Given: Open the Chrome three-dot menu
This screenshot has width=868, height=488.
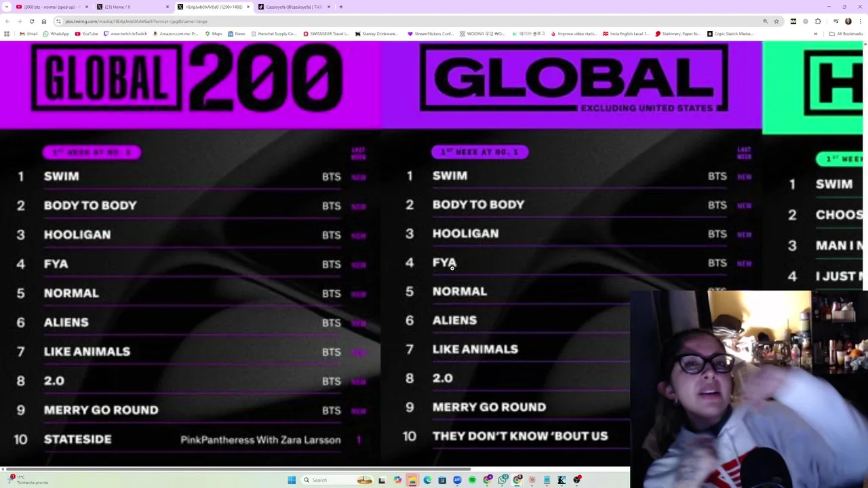Looking at the screenshot, I should 860,21.
